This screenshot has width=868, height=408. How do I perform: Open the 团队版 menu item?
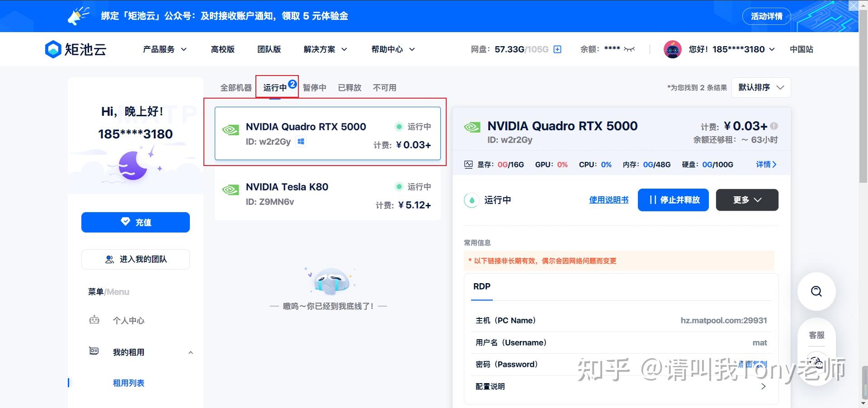(x=269, y=49)
